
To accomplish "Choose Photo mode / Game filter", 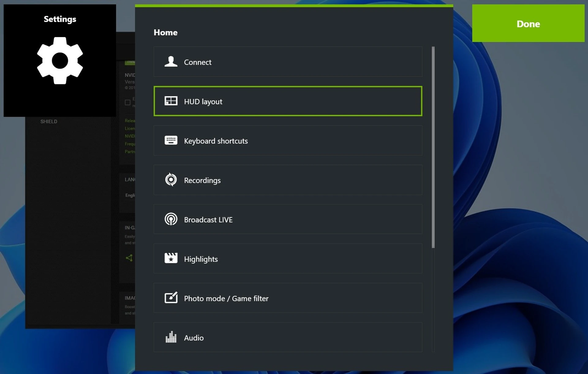I will [288, 298].
